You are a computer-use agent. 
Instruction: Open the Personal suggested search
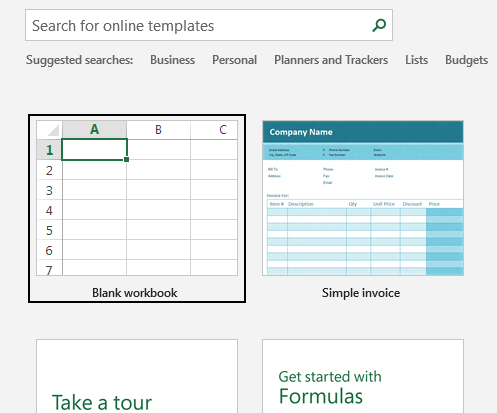click(x=234, y=60)
